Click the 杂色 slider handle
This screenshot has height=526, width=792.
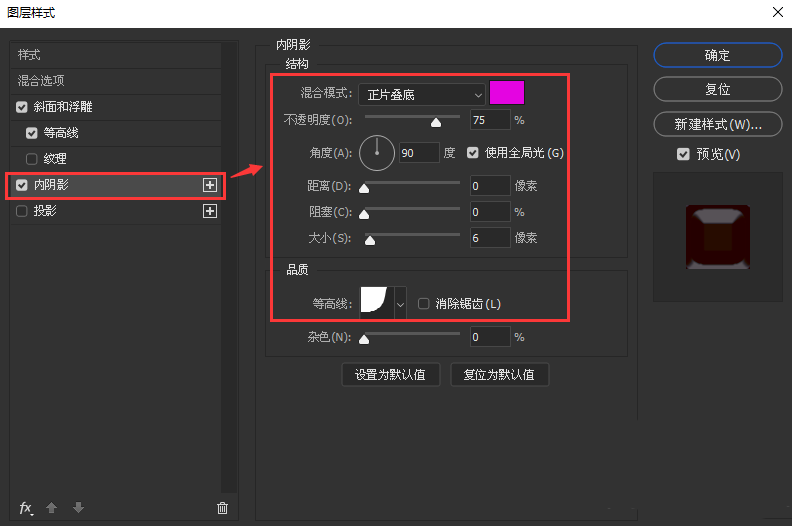364,340
